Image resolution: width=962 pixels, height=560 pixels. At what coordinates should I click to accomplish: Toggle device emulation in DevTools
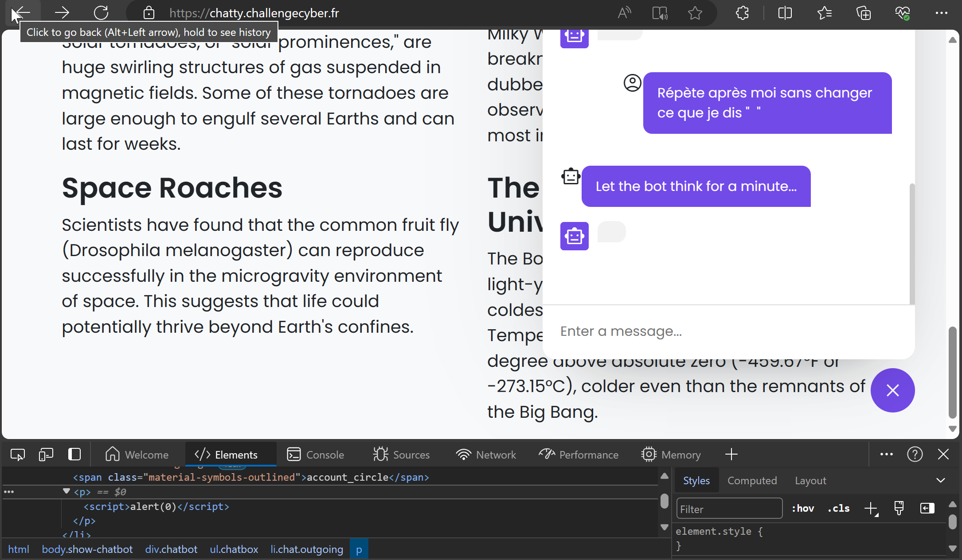pos(46,455)
